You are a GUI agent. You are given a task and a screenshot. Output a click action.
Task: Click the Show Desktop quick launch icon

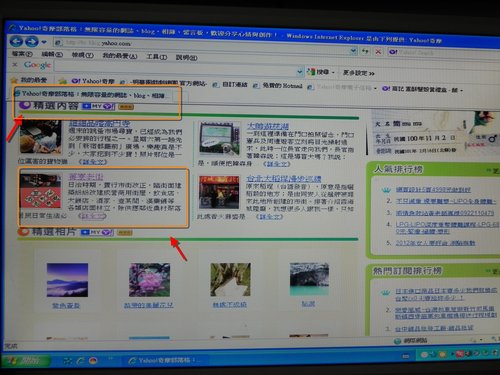click(67, 361)
